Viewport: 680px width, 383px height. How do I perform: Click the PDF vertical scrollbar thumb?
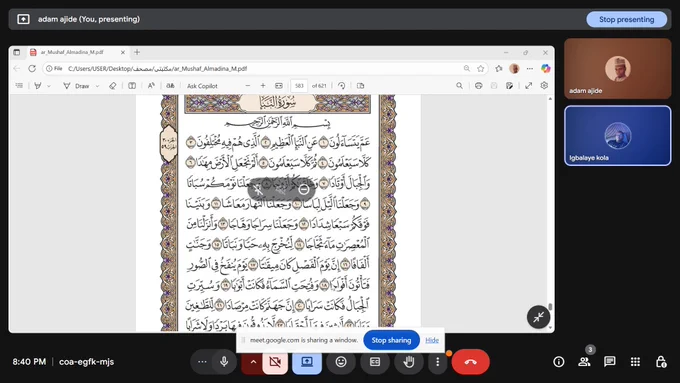tap(550, 306)
